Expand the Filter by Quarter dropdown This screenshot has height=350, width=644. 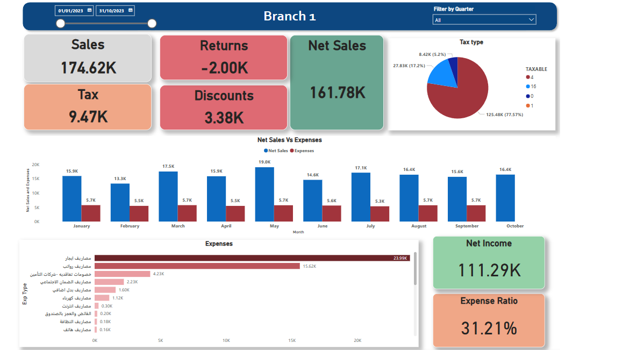click(x=485, y=20)
